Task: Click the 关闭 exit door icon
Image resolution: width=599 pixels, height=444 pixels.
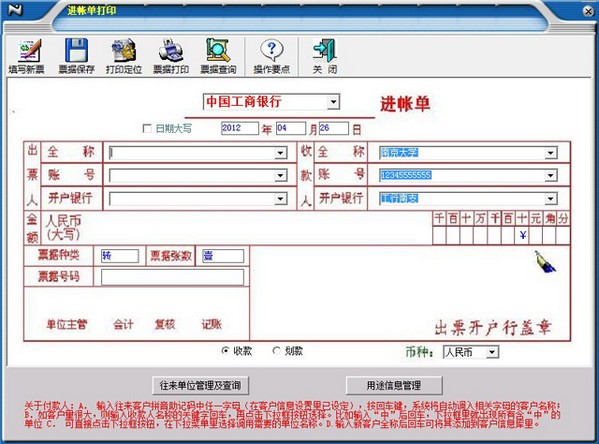Action: click(325, 50)
